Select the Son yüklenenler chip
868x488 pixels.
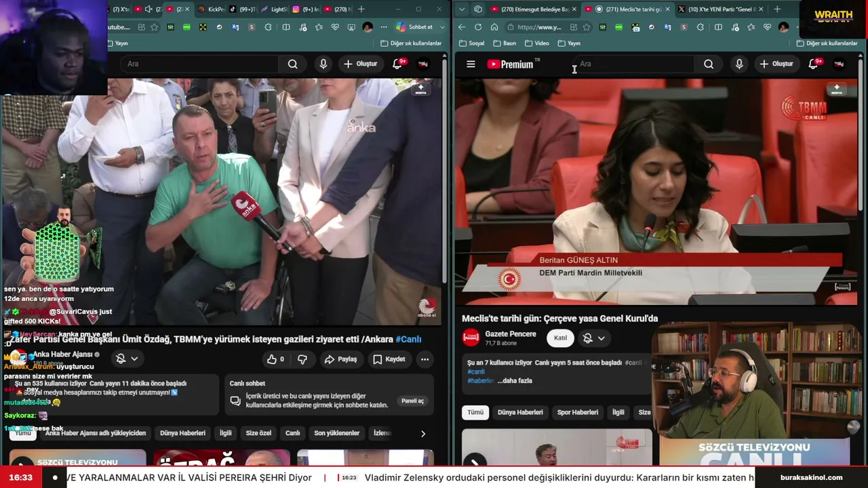click(336, 433)
